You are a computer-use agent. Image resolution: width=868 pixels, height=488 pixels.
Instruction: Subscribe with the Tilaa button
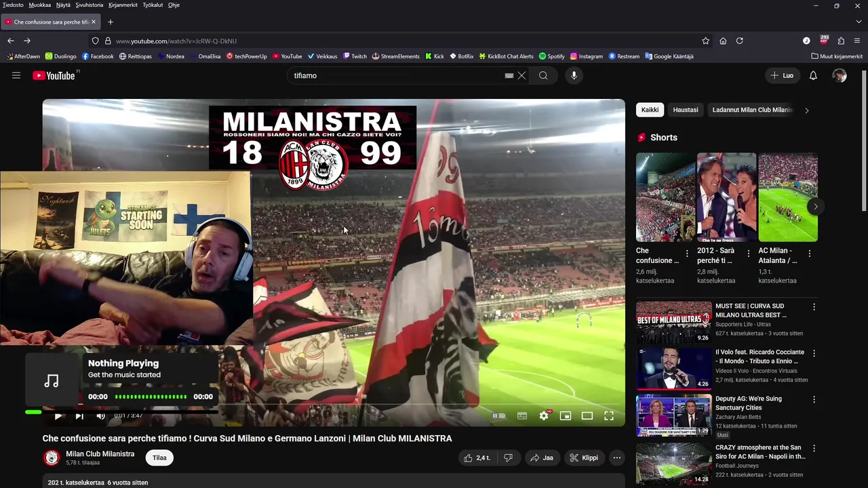coord(159,457)
